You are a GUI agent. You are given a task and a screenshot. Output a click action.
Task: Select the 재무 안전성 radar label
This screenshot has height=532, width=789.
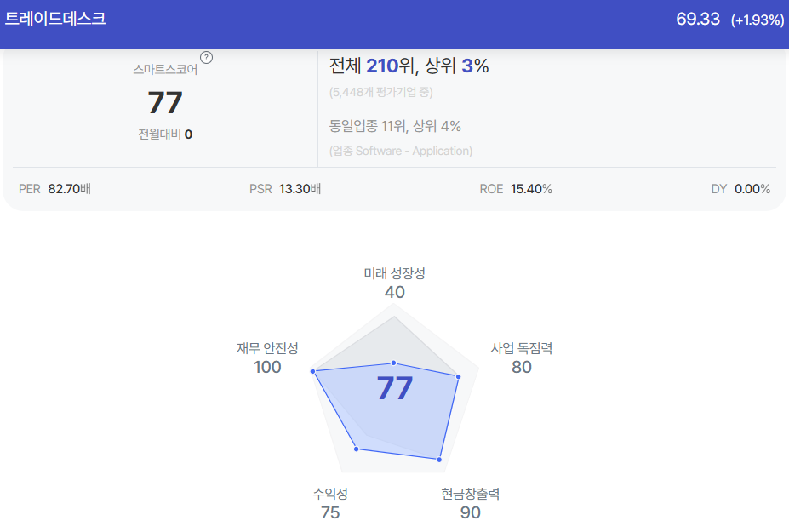[268, 348]
